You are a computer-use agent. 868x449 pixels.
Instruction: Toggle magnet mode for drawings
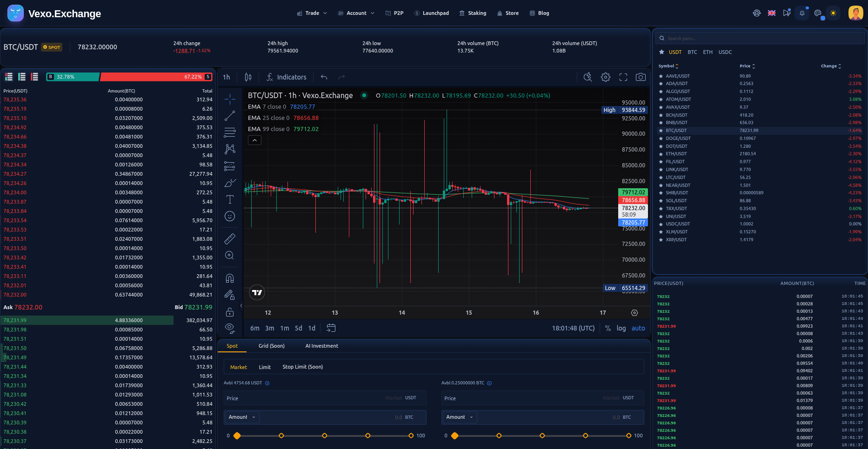pyautogui.click(x=230, y=278)
